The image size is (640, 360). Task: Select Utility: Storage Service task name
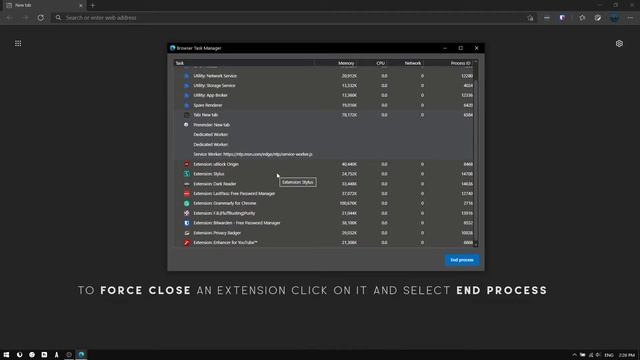click(x=214, y=86)
